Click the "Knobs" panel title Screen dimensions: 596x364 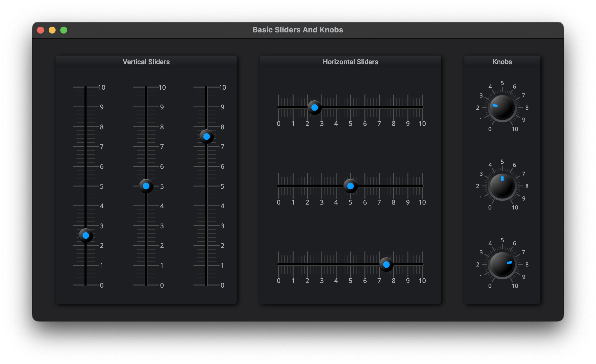point(502,62)
